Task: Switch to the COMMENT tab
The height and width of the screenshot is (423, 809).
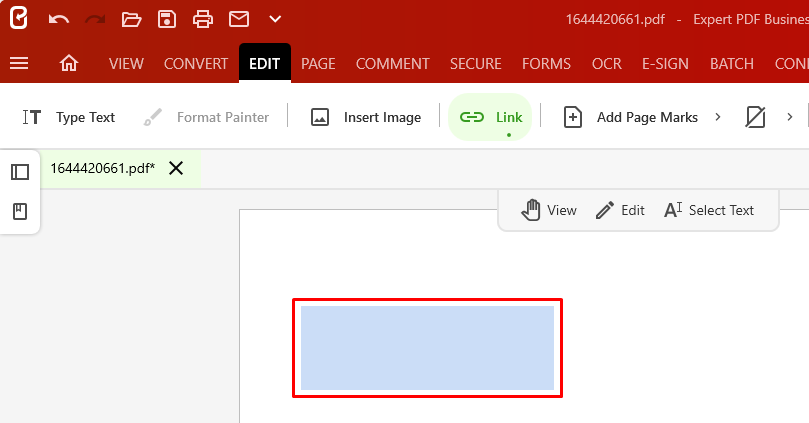Action: pos(392,64)
